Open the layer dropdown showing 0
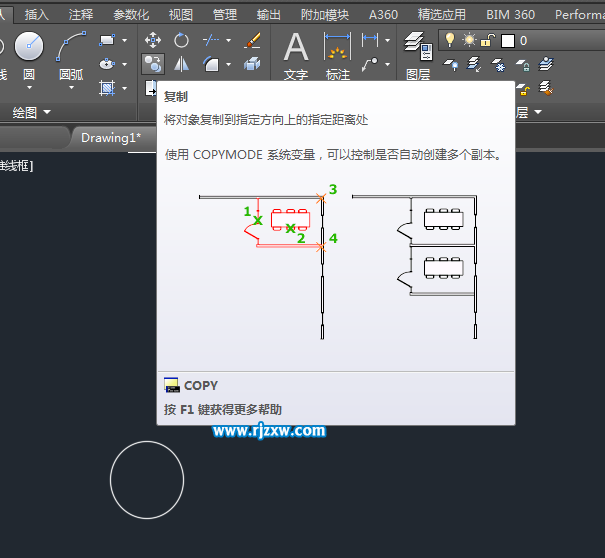Image resolution: width=605 pixels, height=558 pixels. 522,41
